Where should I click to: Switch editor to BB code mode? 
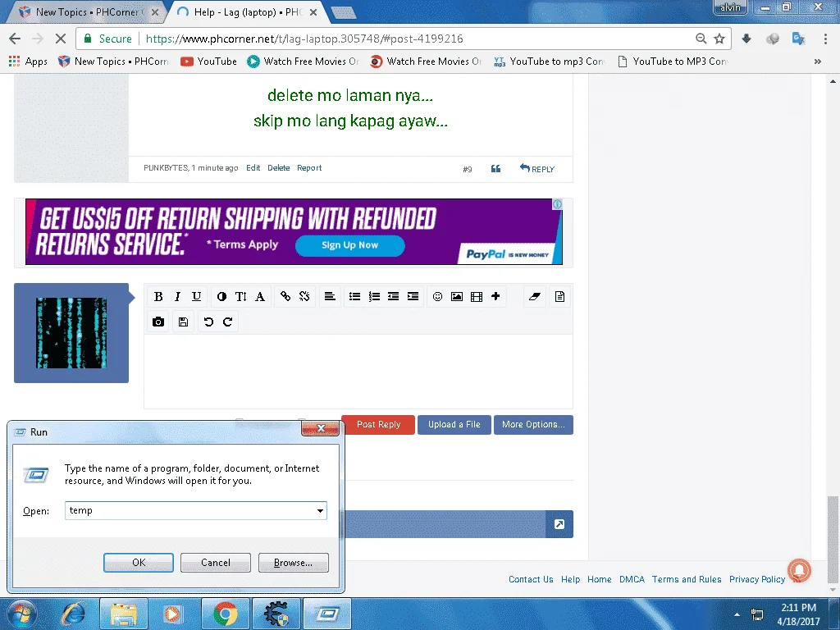[x=559, y=296]
